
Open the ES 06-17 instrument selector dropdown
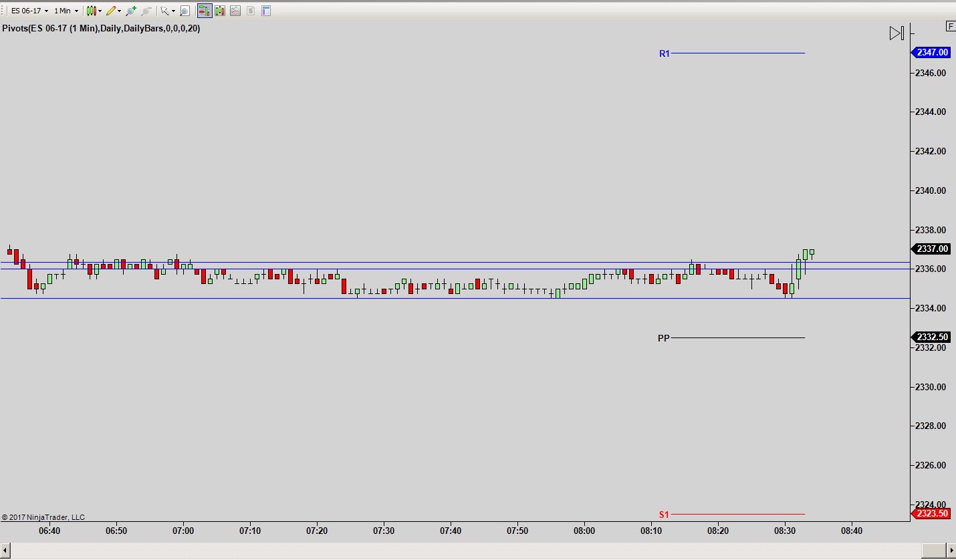pyautogui.click(x=29, y=11)
